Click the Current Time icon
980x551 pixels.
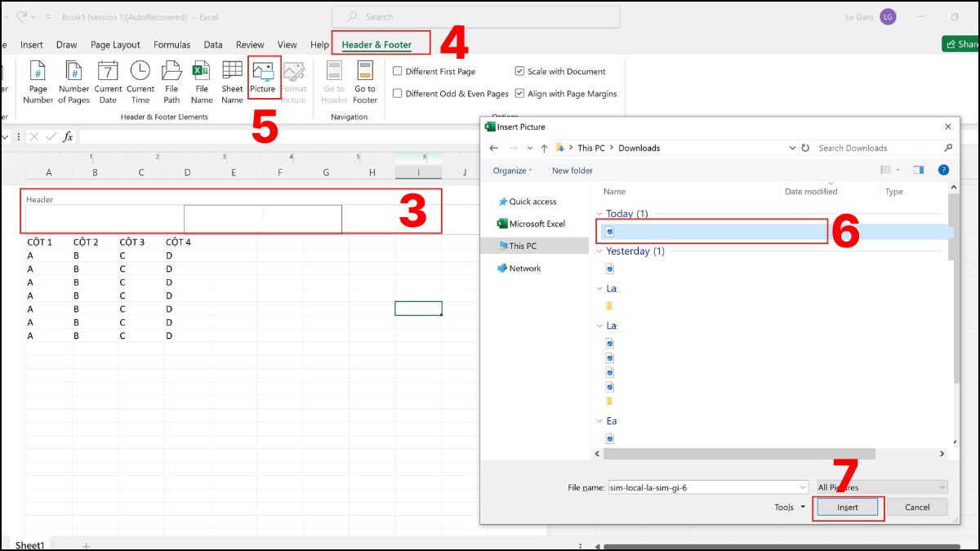[x=139, y=79]
